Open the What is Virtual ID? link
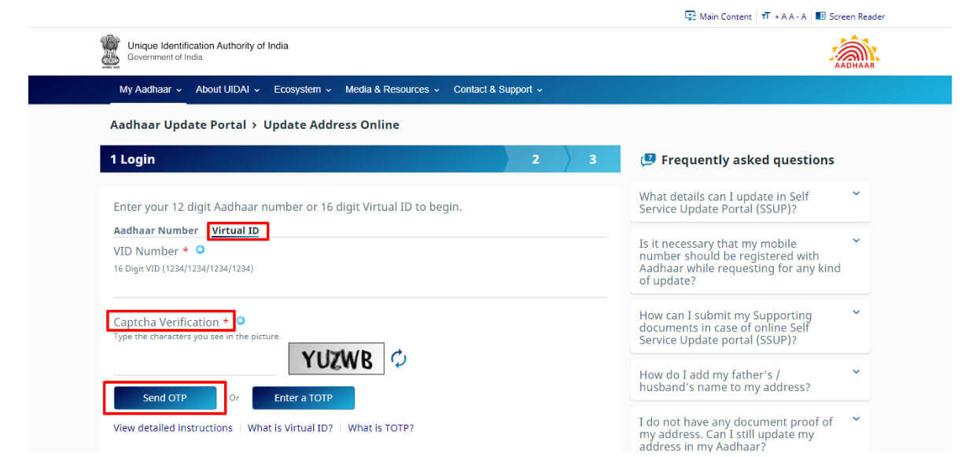The image size is (980, 457). [290, 428]
